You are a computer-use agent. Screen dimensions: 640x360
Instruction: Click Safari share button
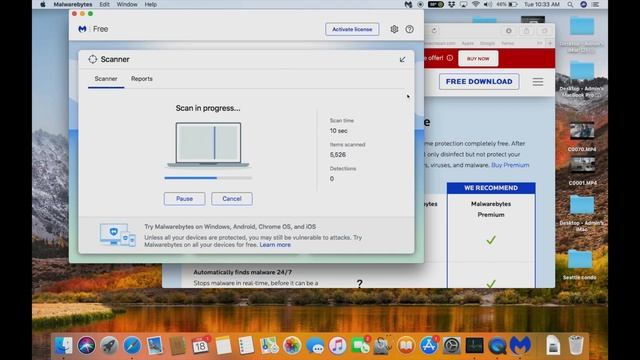coord(527,31)
